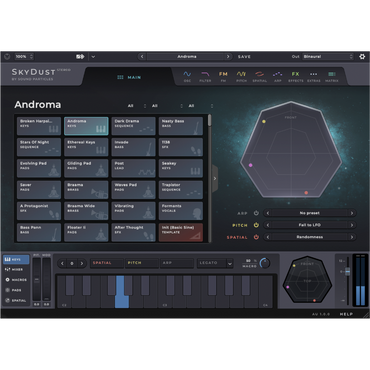Viewport: 370px width, 370px height.
Task: Open the PITCH tab
Action: [241, 77]
